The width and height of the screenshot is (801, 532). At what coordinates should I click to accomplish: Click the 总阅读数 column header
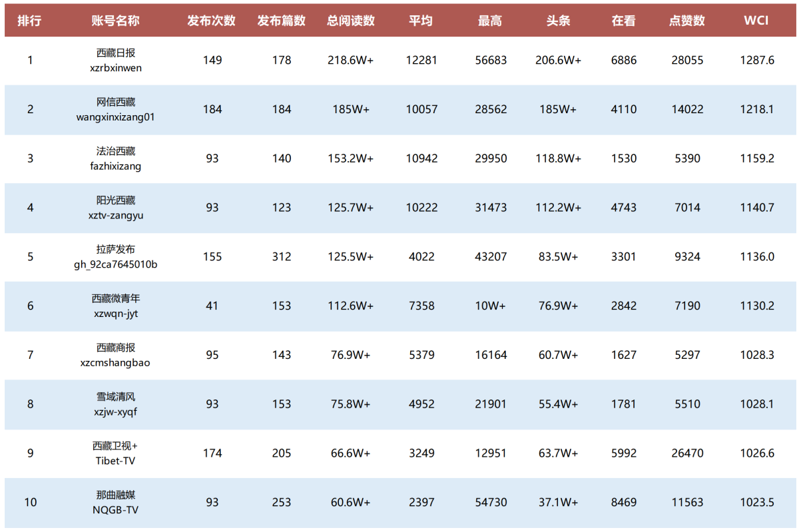[351, 21]
